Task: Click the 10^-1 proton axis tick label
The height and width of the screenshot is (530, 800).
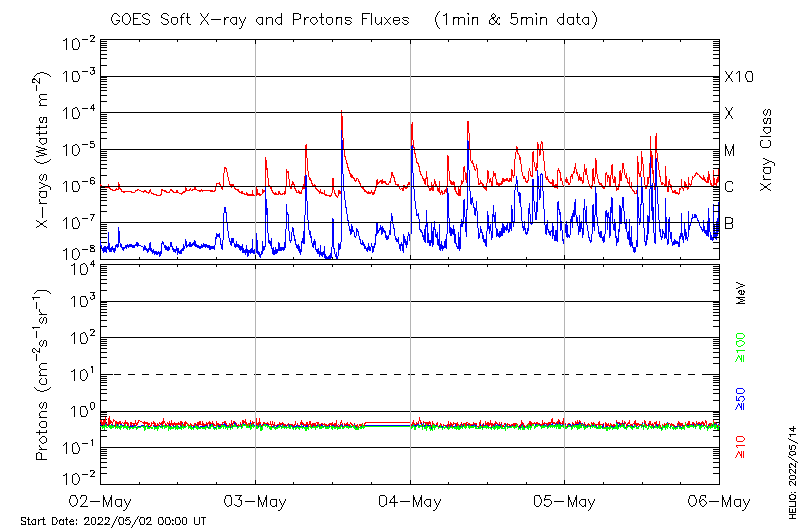Action: [79, 447]
